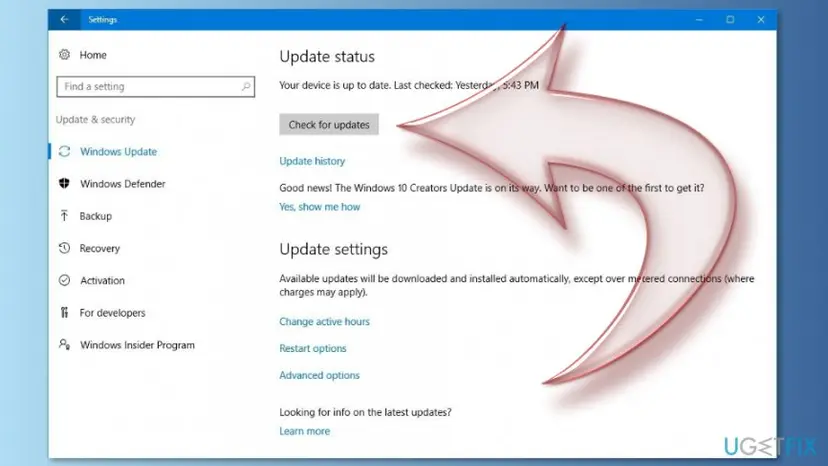The width and height of the screenshot is (828, 466).
Task: Click the Windows Update refresh icon
Action: tap(64, 152)
